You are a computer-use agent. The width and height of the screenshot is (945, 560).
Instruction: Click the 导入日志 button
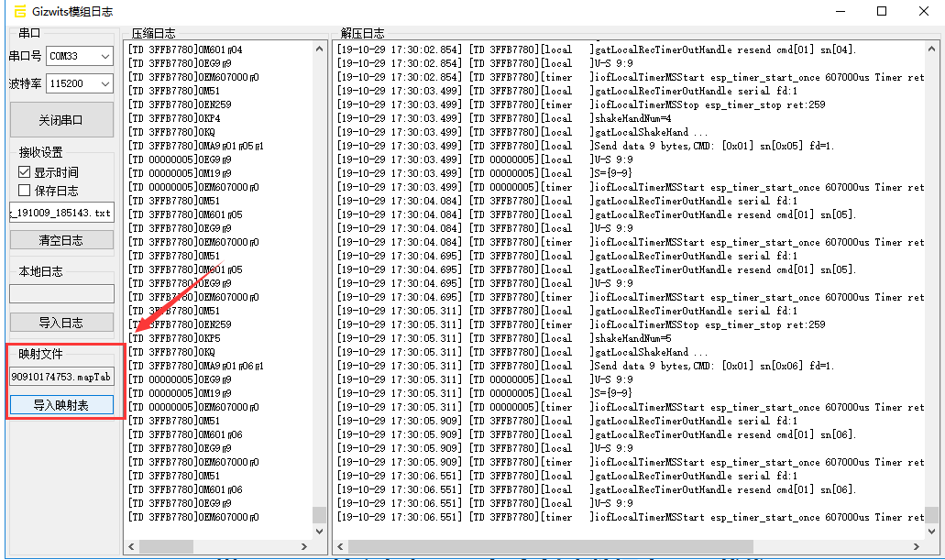pos(61,323)
